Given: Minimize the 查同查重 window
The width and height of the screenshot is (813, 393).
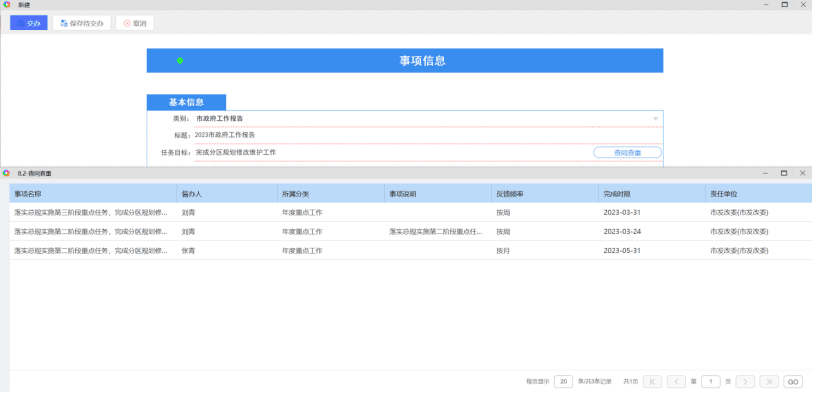Looking at the screenshot, I should [766, 173].
